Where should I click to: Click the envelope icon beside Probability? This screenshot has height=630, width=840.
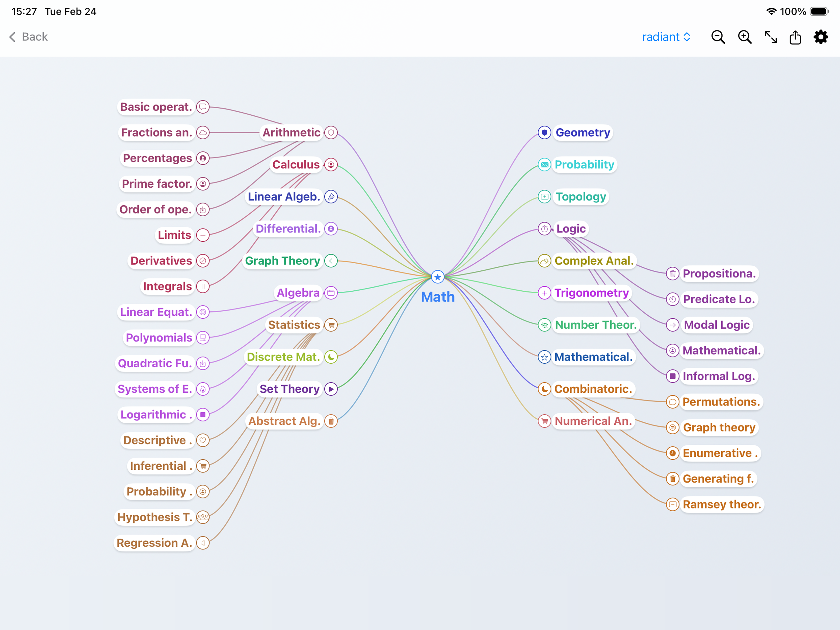(544, 165)
